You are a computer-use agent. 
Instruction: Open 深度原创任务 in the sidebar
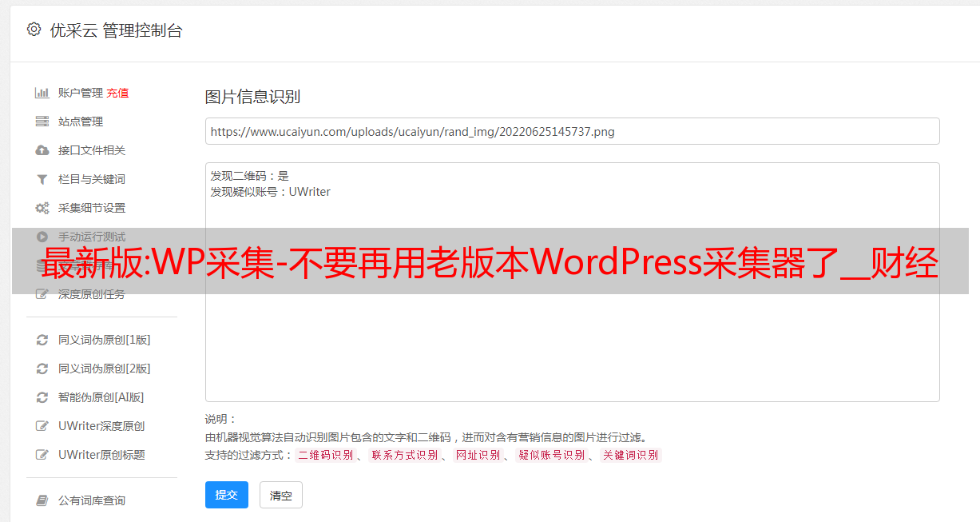pyautogui.click(x=92, y=294)
